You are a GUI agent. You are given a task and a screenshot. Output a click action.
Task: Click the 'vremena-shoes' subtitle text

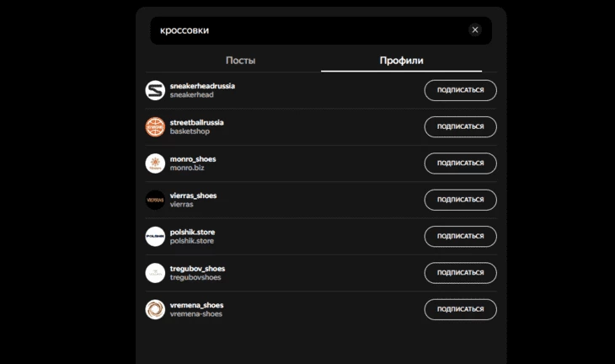point(196,313)
